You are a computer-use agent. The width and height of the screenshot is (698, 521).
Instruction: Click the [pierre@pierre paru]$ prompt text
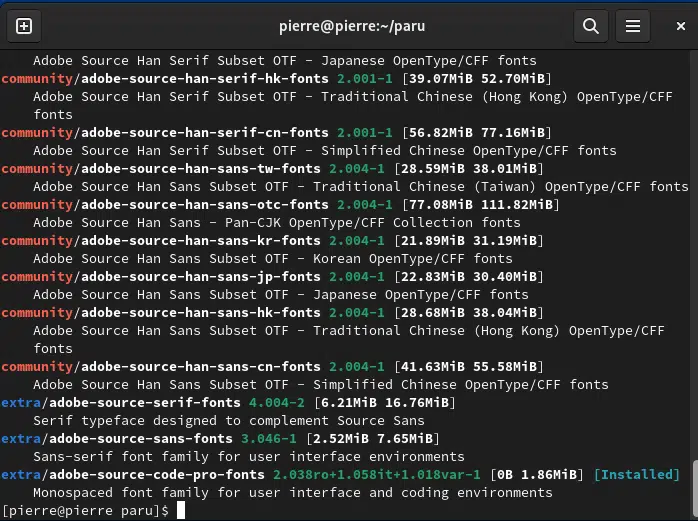85,511
